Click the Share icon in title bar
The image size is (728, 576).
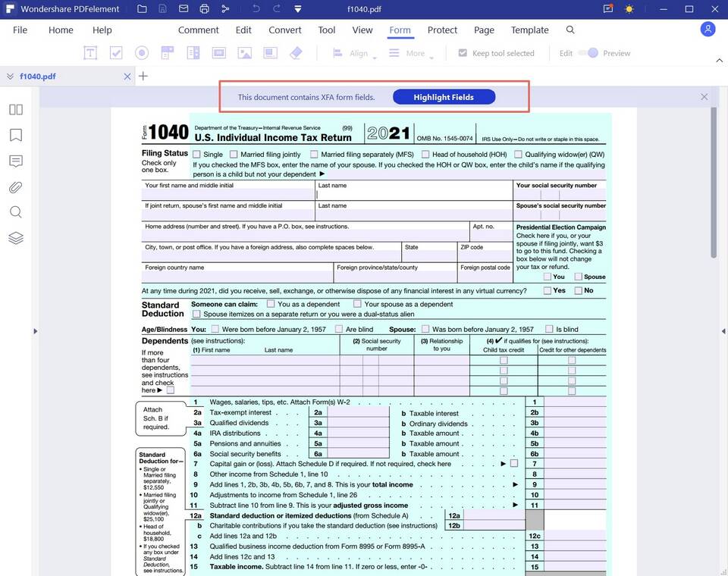225,9
